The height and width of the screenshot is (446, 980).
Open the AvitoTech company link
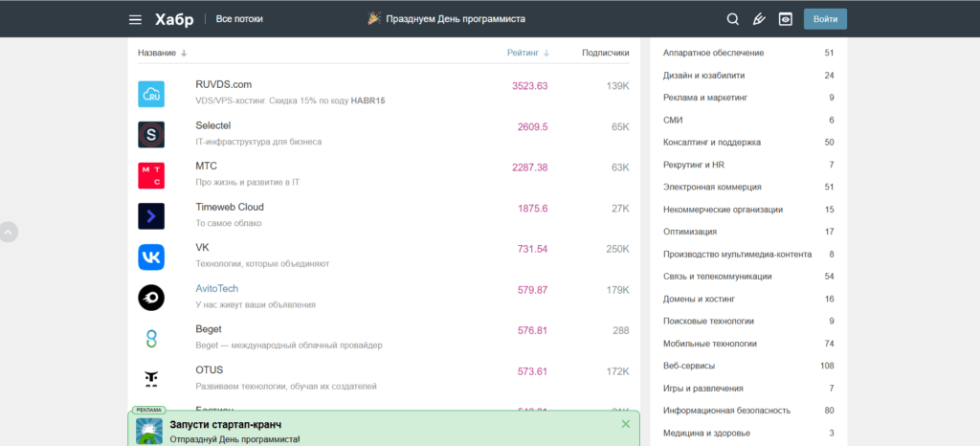pos(216,288)
